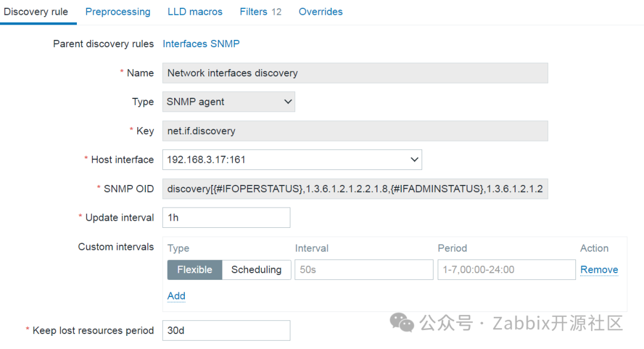Viewport: 644px width, 349px height.
Task: Select the Scheduling interval type
Action: tap(256, 270)
